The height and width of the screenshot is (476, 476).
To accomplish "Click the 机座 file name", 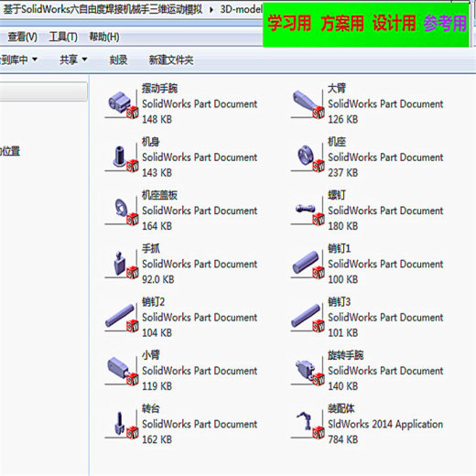I will click(337, 142).
